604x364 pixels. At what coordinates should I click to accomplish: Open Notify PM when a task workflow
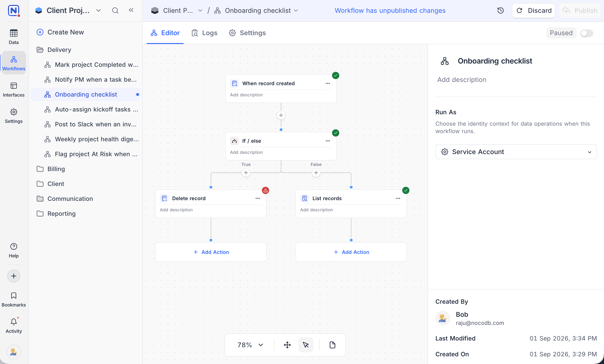[x=86, y=80]
